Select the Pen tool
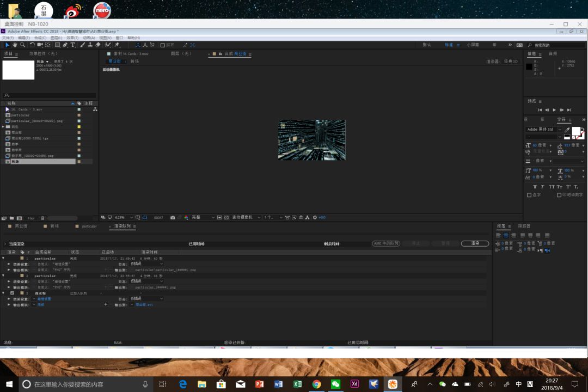This screenshot has height=392, width=588. pyautogui.click(x=65, y=45)
